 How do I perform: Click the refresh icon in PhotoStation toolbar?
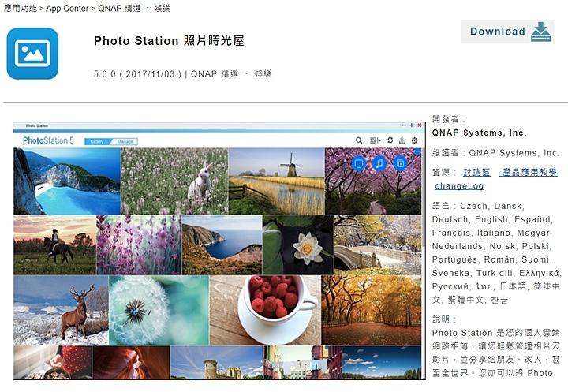(x=390, y=140)
